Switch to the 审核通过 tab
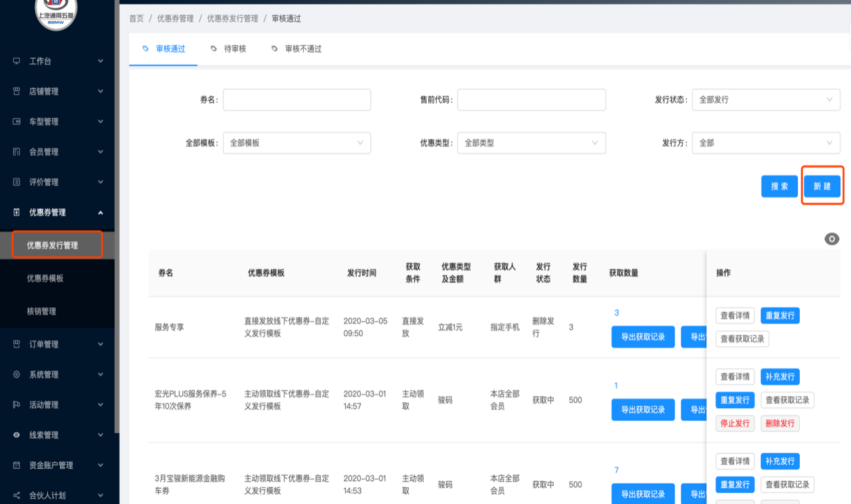The width and height of the screenshot is (851, 504). tap(164, 49)
